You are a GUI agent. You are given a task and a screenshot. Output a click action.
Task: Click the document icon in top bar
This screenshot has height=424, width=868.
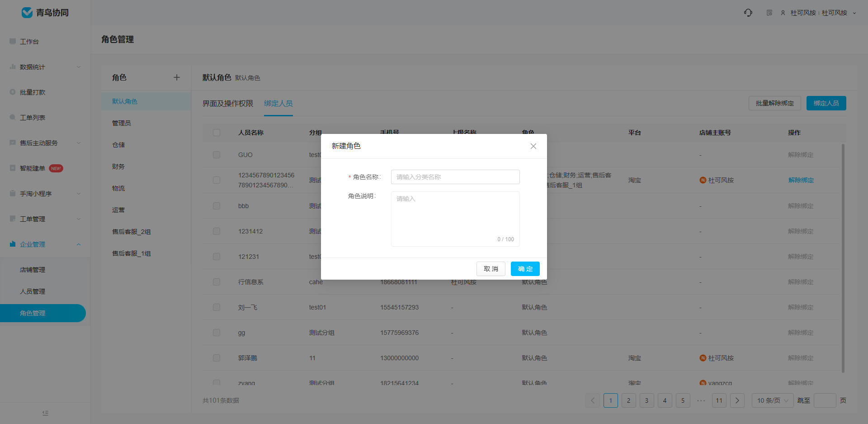769,13
